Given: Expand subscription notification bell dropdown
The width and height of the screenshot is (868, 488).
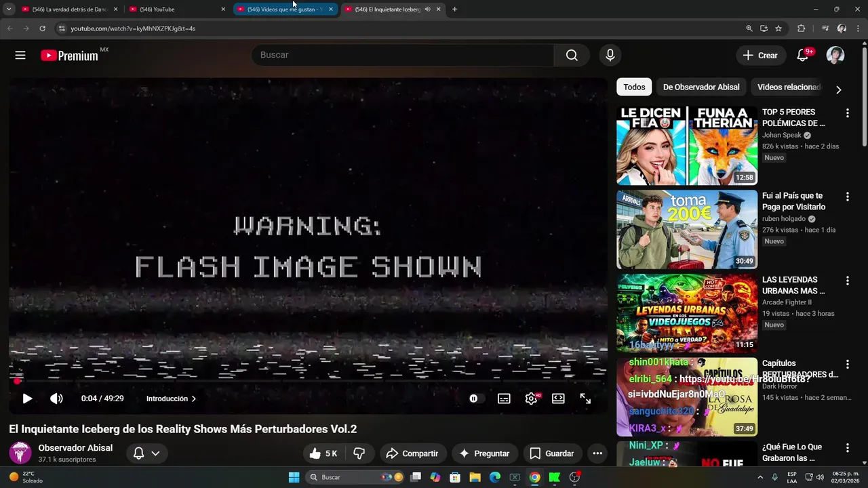Looking at the screenshot, I should [x=146, y=453].
